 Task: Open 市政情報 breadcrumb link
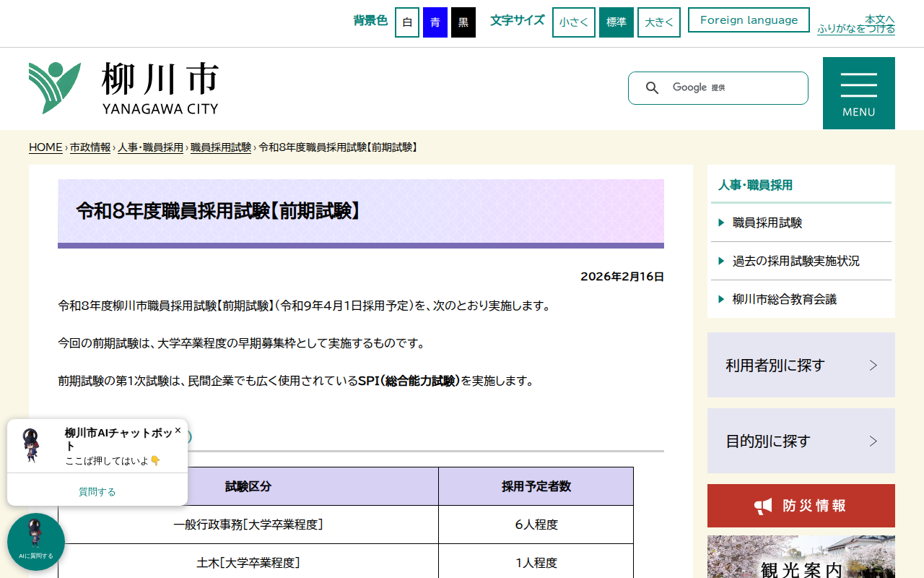click(x=90, y=147)
